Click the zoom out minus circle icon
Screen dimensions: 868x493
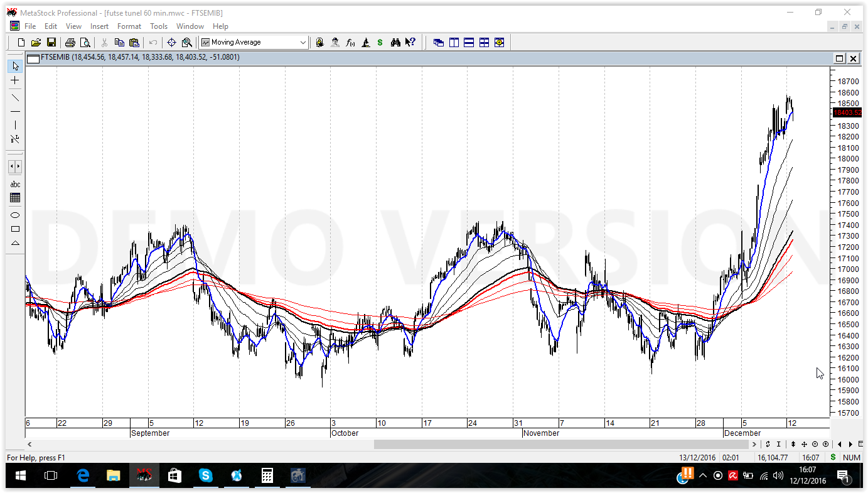(815, 444)
